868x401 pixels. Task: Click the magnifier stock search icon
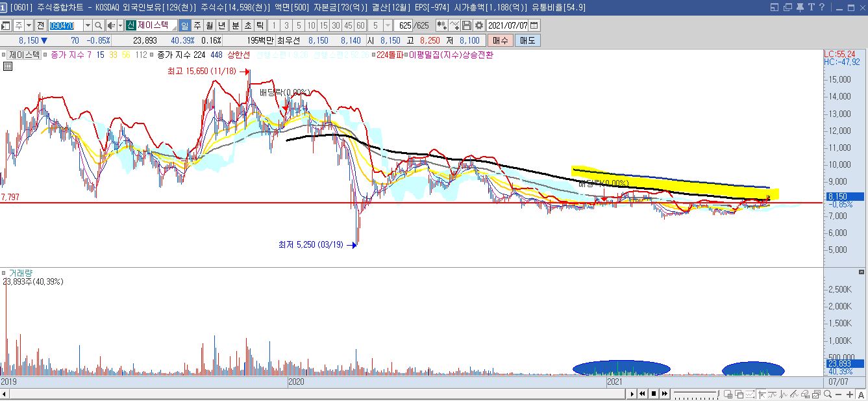98,25
